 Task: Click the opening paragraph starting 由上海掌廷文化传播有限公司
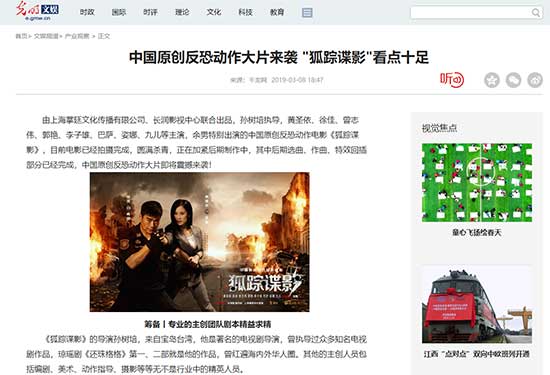(x=196, y=142)
